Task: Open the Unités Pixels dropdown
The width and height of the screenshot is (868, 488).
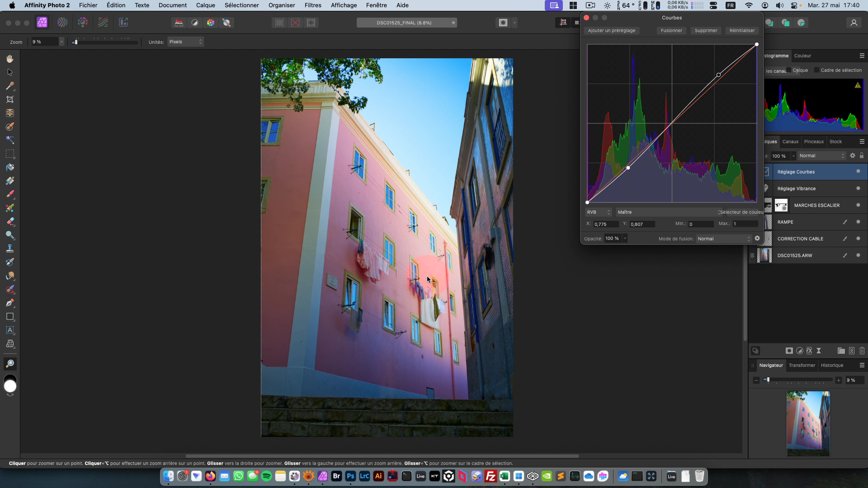Action: 185,42
